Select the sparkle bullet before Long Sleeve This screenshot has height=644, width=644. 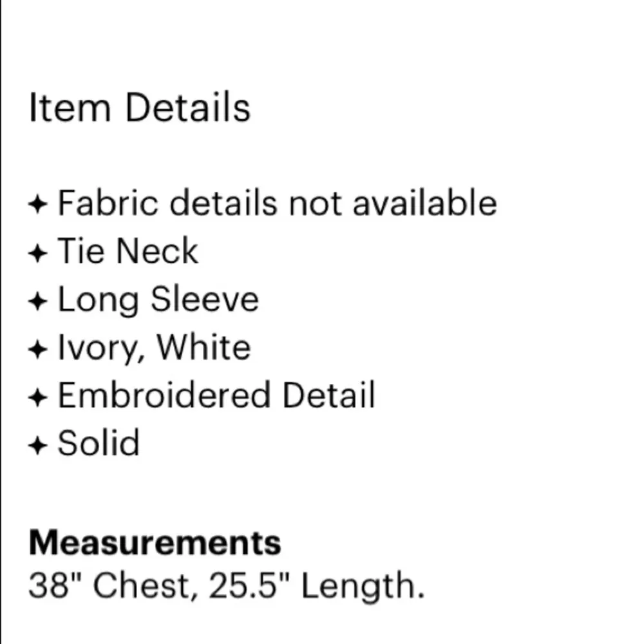click(x=38, y=301)
